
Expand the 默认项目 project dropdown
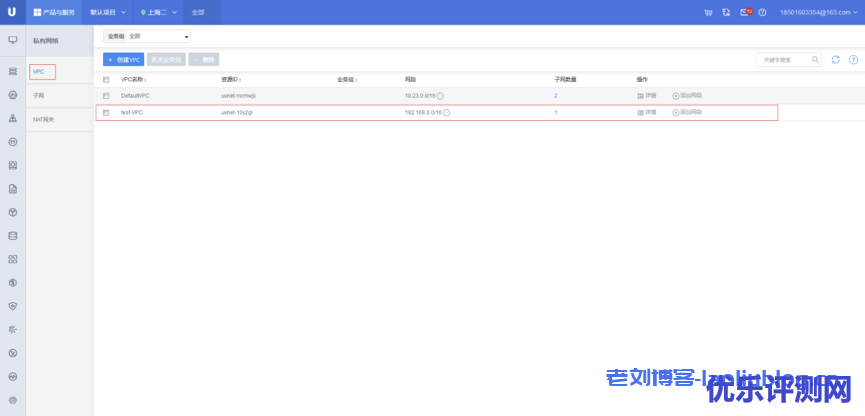[x=109, y=12]
